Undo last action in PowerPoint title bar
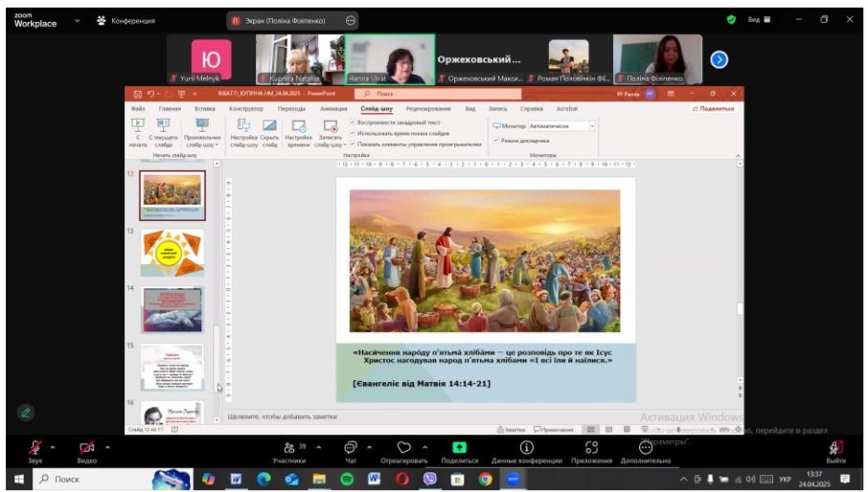This screenshot has height=492, width=868. coord(150,94)
